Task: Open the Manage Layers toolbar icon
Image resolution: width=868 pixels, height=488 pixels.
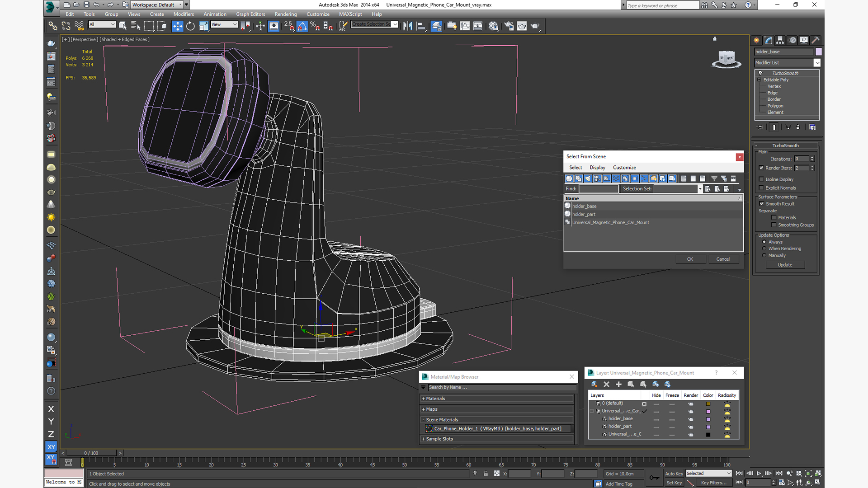Action: coord(436,26)
